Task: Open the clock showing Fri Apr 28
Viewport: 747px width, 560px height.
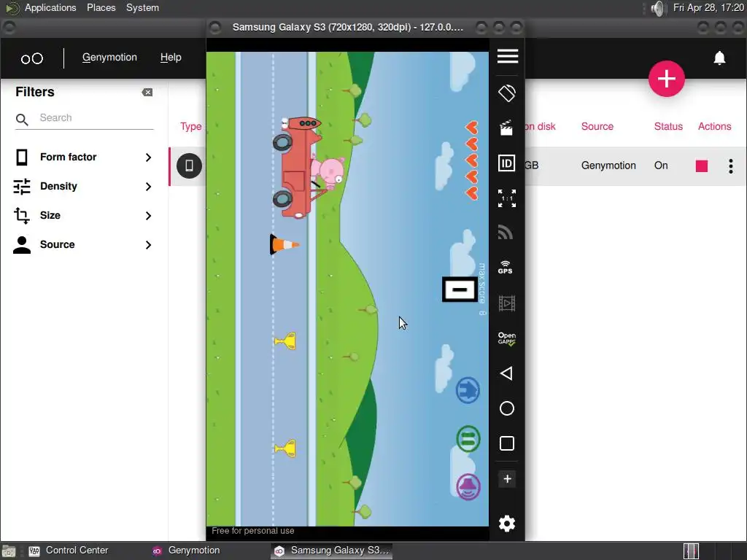Action: (x=708, y=7)
